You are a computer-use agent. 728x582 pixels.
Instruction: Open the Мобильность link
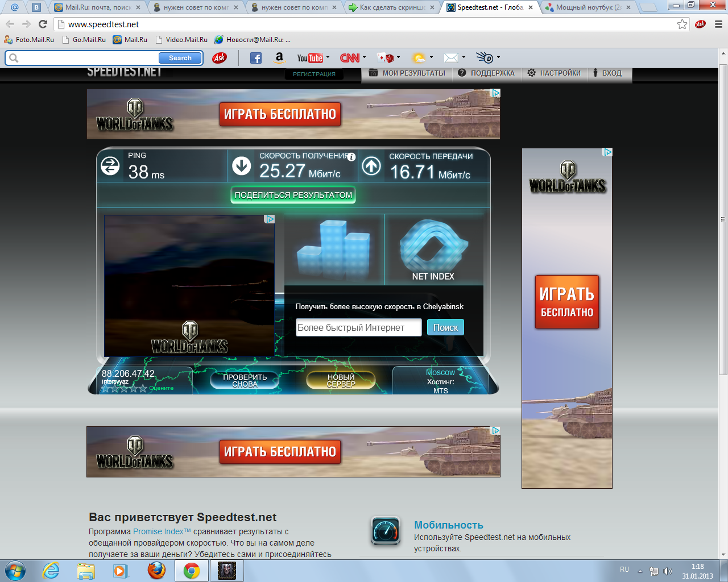449,525
